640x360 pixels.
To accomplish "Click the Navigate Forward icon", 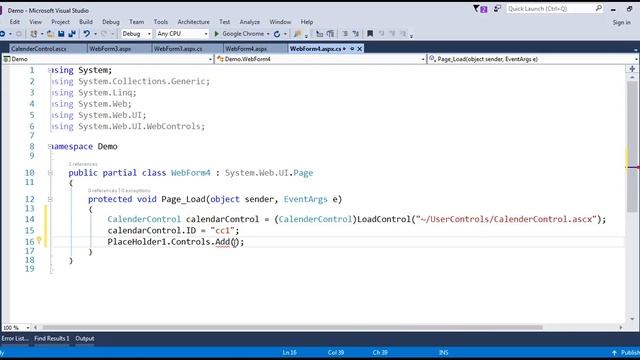I will [19, 34].
